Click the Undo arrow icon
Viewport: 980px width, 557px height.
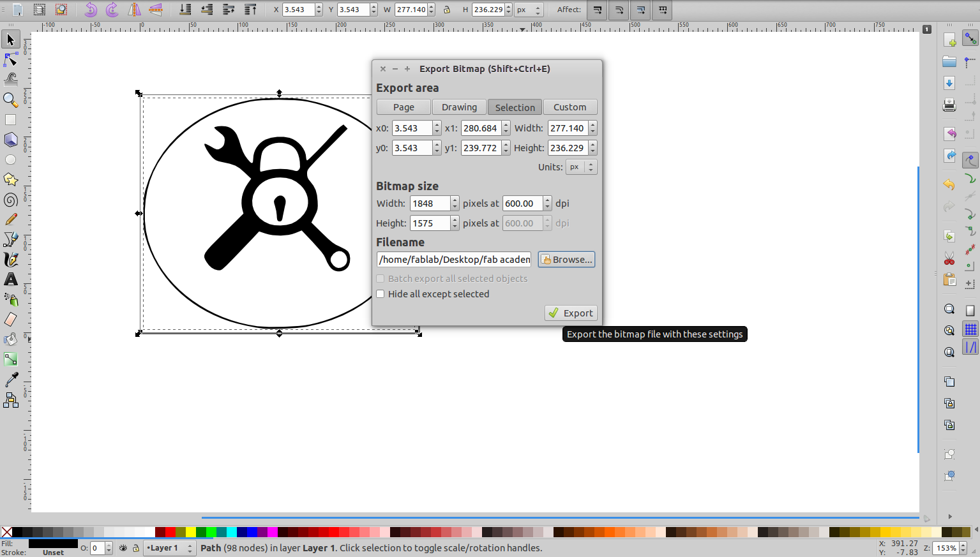coord(949,184)
